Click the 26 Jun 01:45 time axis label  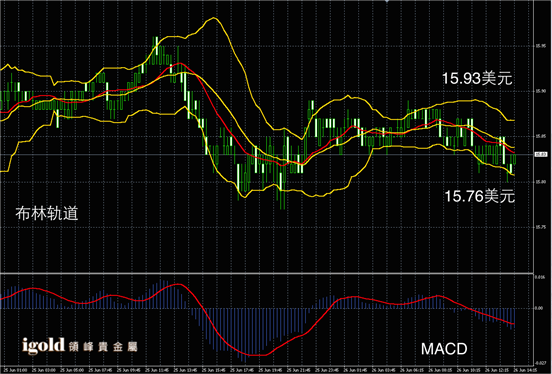356,370
